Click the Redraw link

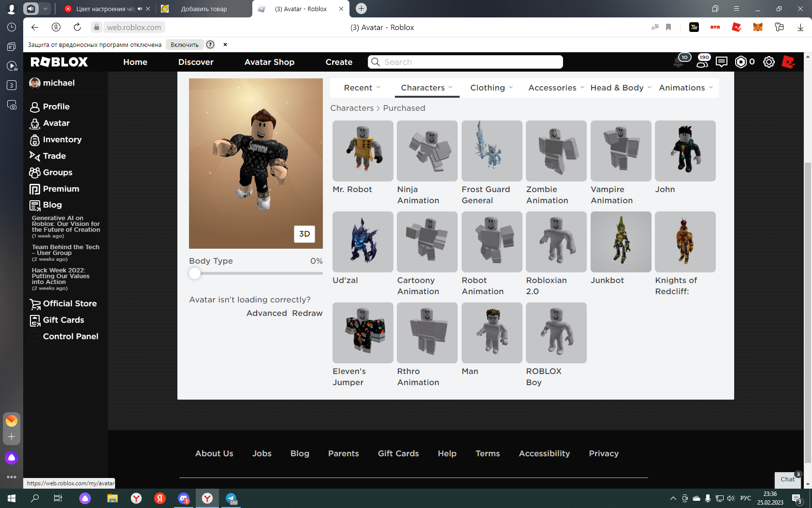[x=307, y=313]
